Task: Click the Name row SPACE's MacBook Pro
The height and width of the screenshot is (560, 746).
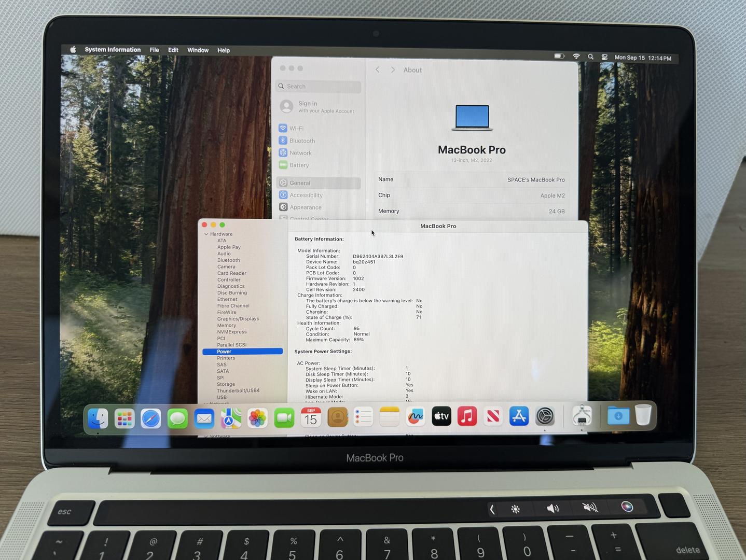Action: 472,179
